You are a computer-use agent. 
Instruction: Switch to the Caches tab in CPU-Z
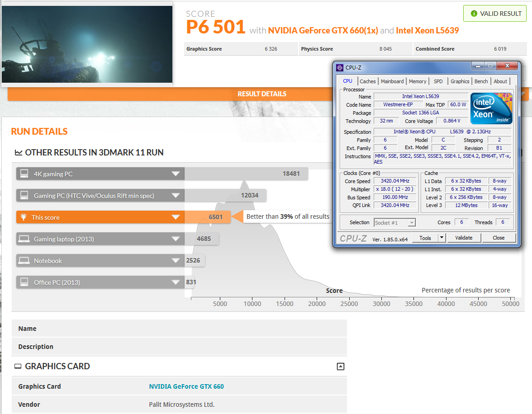coord(367,81)
